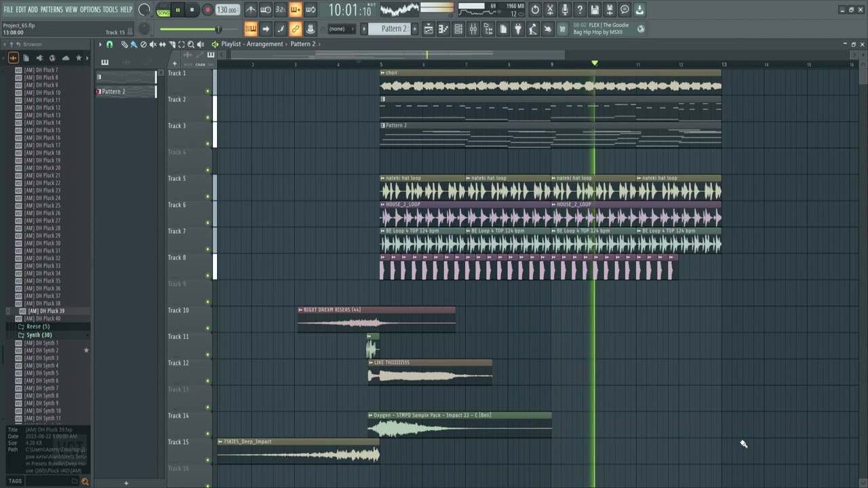Toggle the 3-2-1 countdown before recording
The image size is (868, 488).
281,9
